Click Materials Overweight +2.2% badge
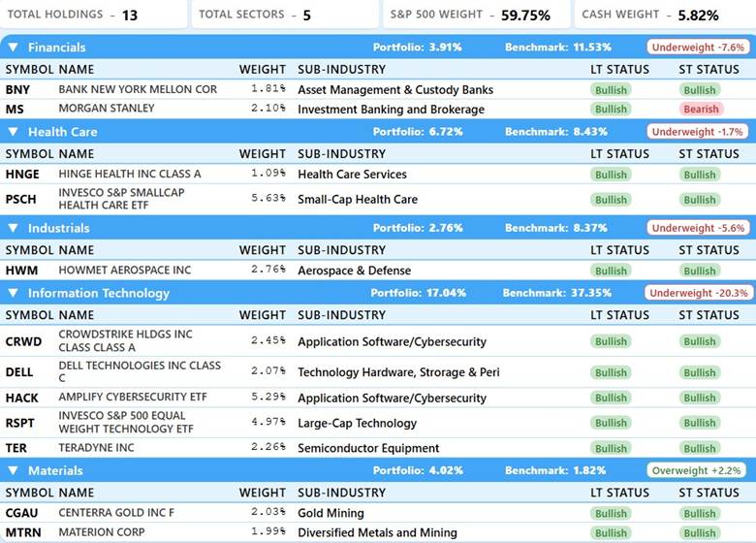 (696, 470)
